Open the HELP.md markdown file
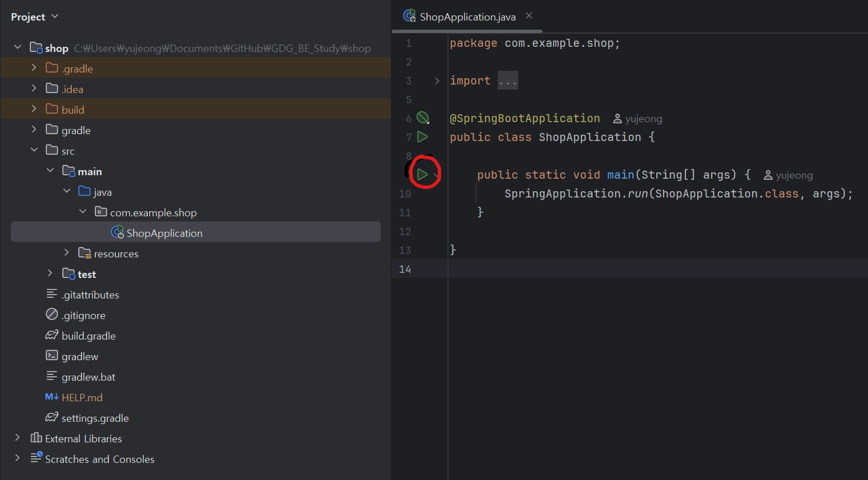868x480 pixels. tap(82, 398)
